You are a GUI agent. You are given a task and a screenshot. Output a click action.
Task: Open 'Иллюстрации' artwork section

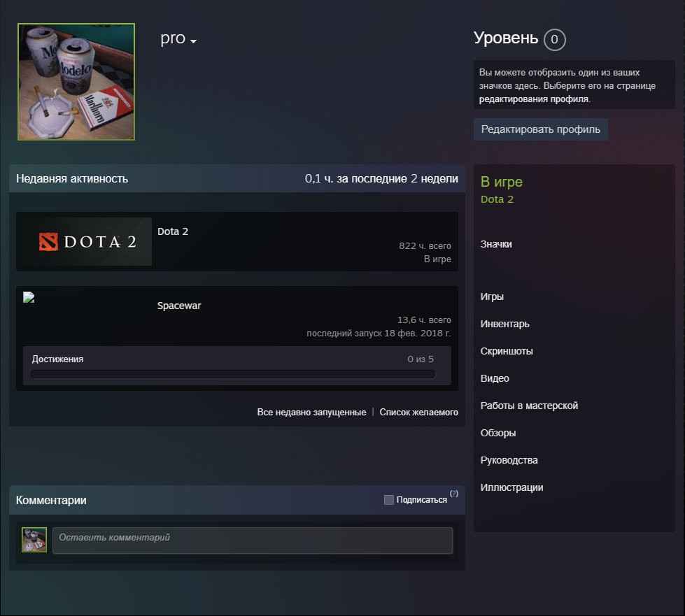tap(511, 487)
